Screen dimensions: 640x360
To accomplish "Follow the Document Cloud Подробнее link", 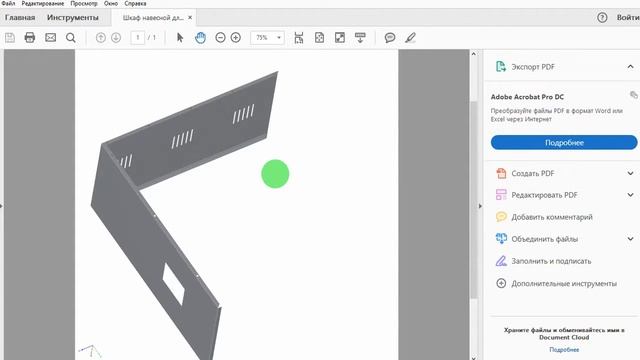I will coord(564,350).
